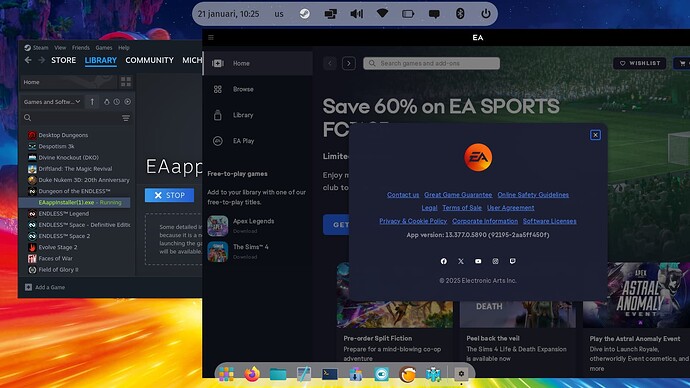Click the YouTube icon in EA dialog
The image size is (690, 388).
coord(478,261)
